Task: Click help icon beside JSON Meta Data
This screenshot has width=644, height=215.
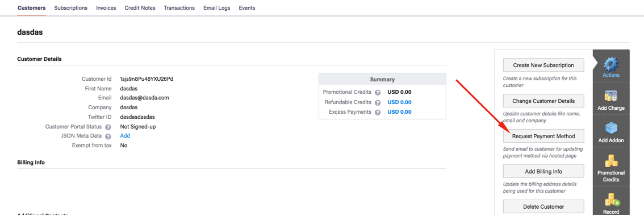Action: [x=108, y=137]
